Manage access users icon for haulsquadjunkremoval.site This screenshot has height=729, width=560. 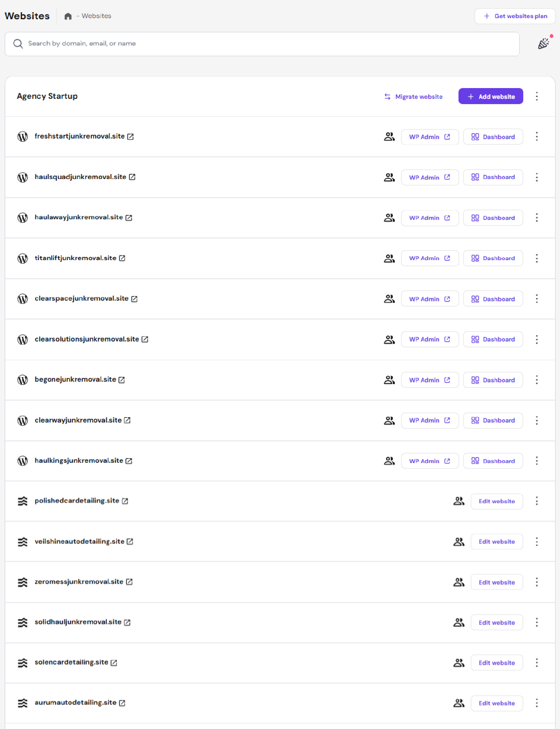coord(389,177)
